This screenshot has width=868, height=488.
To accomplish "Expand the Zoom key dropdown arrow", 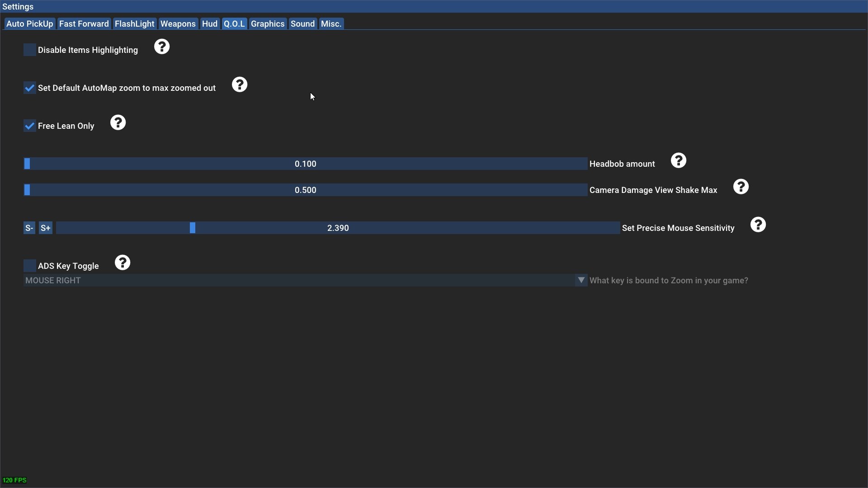I will (581, 280).
